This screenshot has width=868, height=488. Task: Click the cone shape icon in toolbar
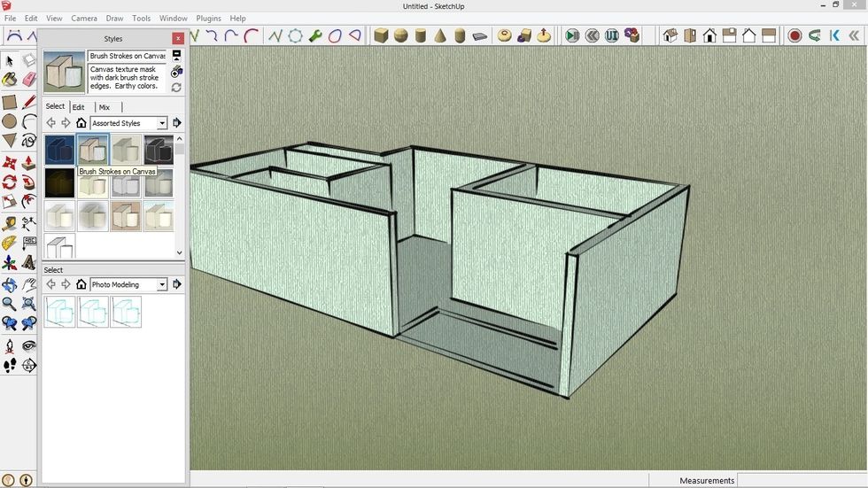440,36
